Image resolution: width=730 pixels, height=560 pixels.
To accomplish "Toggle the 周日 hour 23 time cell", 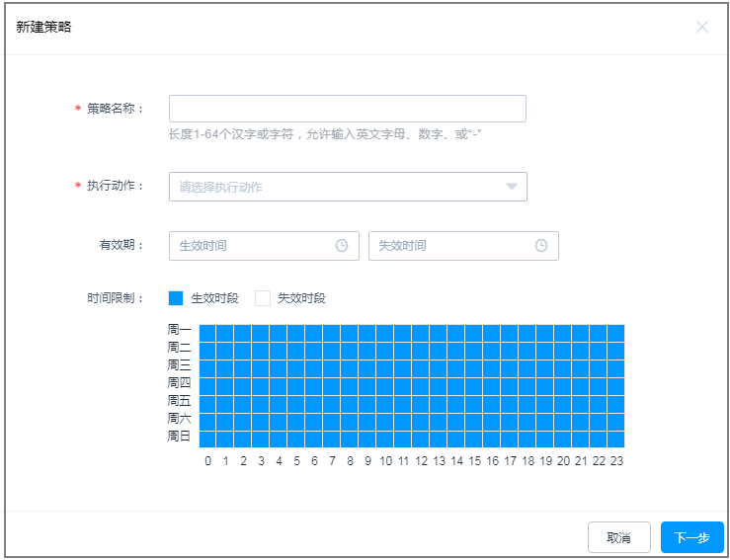I will pyautogui.click(x=615, y=439).
